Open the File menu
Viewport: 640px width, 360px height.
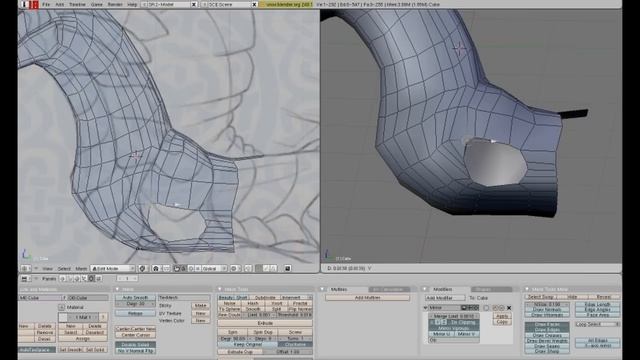coord(46,4)
